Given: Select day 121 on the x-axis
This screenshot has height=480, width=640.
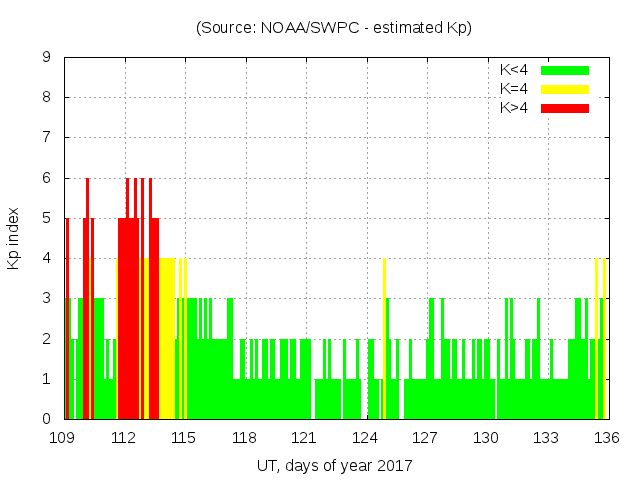Looking at the screenshot, I should coord(305,438).
